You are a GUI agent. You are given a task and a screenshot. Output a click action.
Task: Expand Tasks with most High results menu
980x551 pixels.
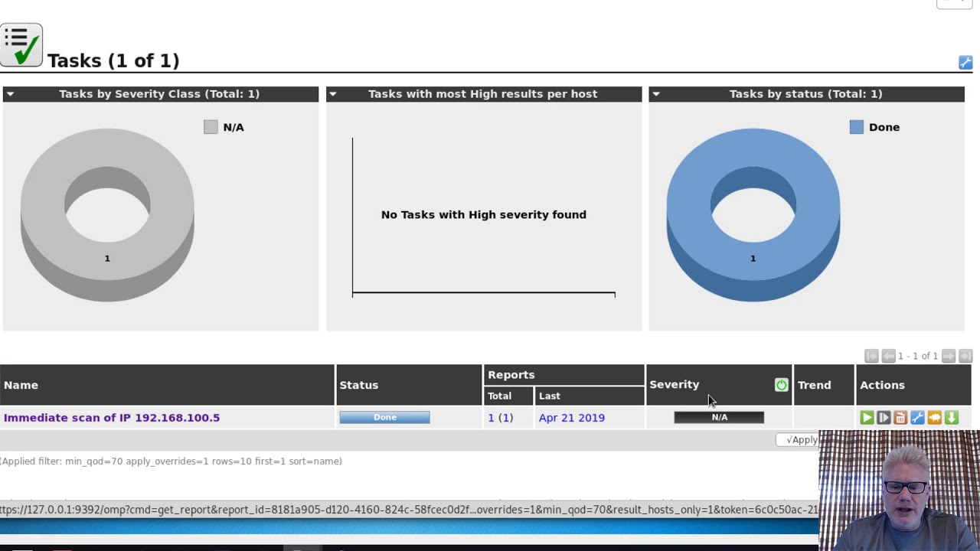point(333,94)
